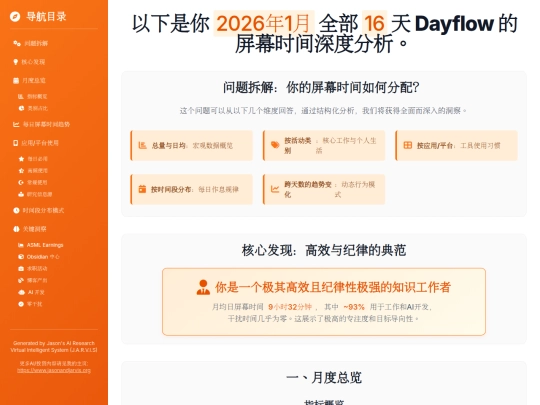Select the 总量与日均 dimension card
540x405 pixels.
(191, 145)
